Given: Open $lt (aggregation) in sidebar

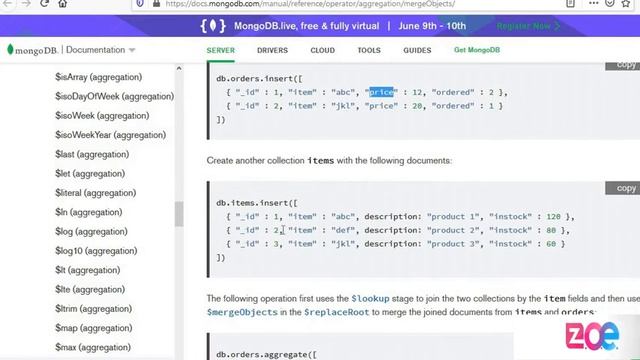Looking at the screenshot, I should click(x=87, y=270).
